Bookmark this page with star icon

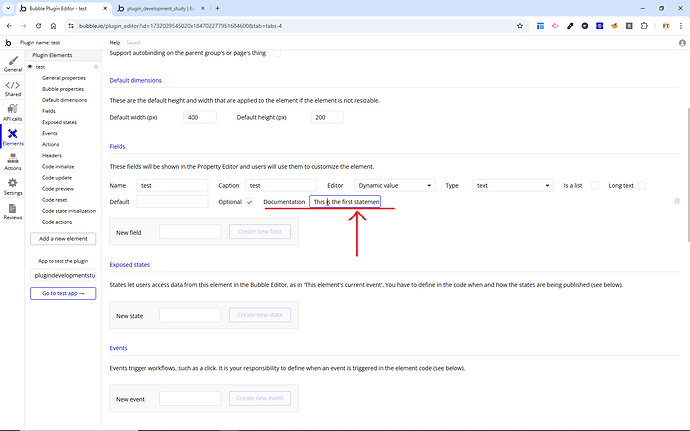click(x=520, y=26)
